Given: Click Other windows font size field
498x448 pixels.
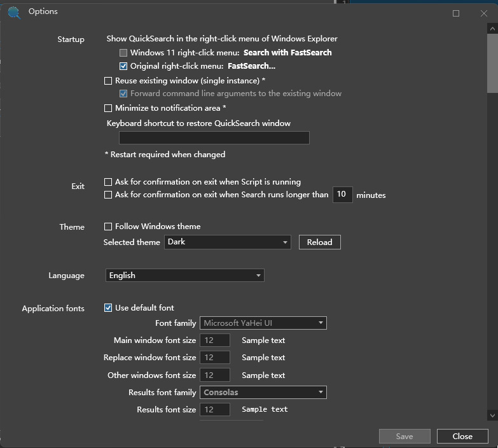Looking at the screenshot, I should tap(215, 375).
